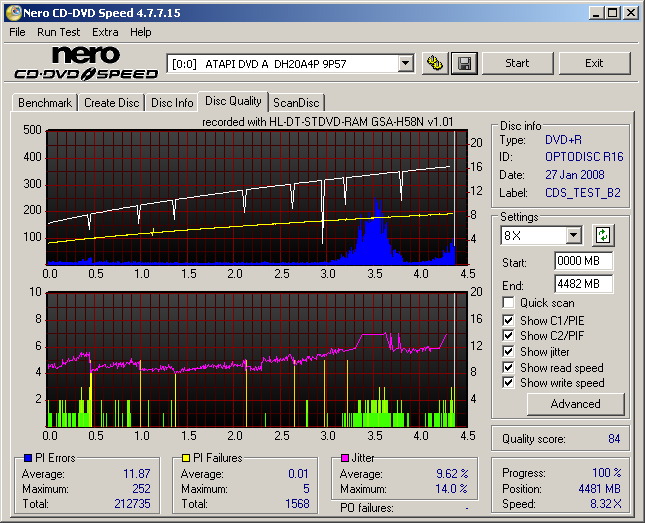Click the refresh speed list icon

[x=603, y=235]
